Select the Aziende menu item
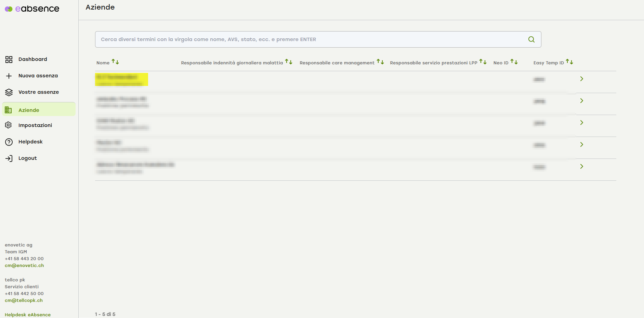The width and height of the screenshot is (644, 318). coord(29,110)
